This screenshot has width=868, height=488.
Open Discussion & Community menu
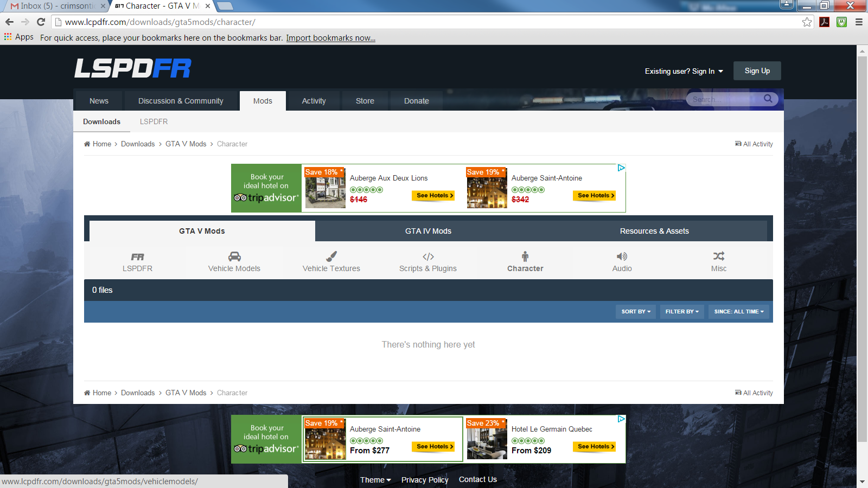[x=181, y=101]
